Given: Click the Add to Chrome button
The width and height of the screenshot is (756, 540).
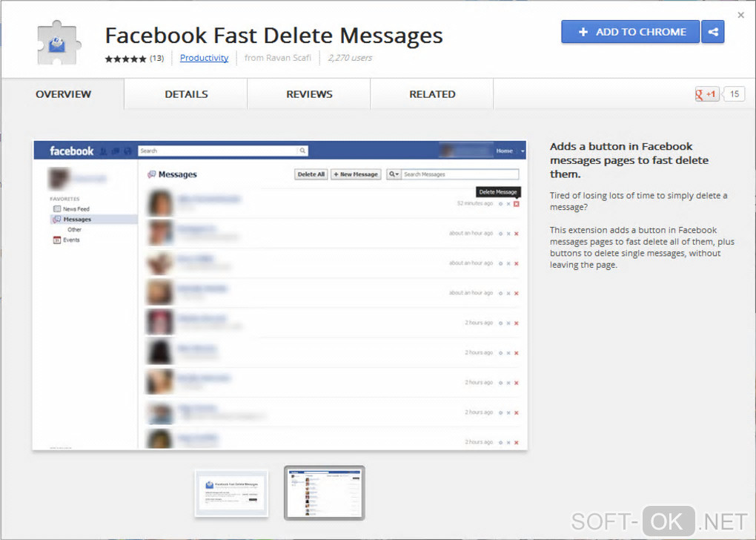Looking at the screenshot, I should (630, 32).
